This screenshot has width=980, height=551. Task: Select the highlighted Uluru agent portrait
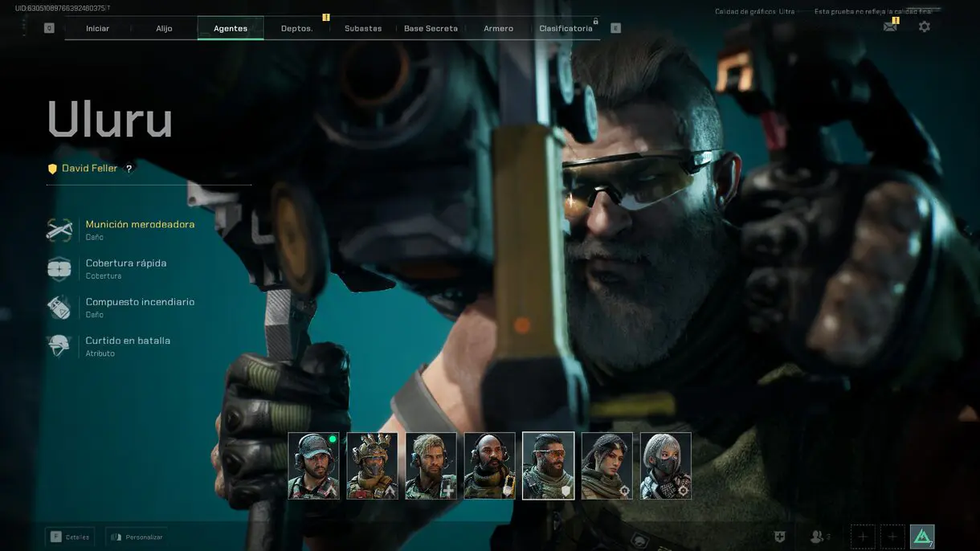tap(549, 466)
